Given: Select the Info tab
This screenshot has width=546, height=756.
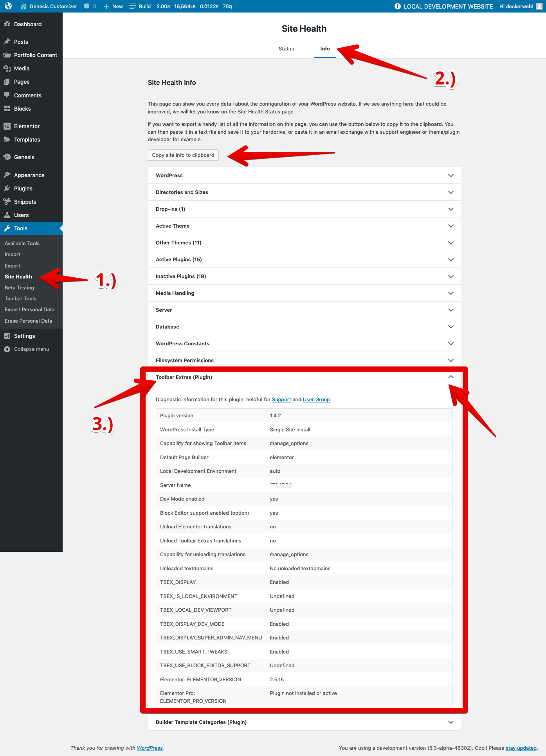Looking at the screenshot, I should click(325, 49).
